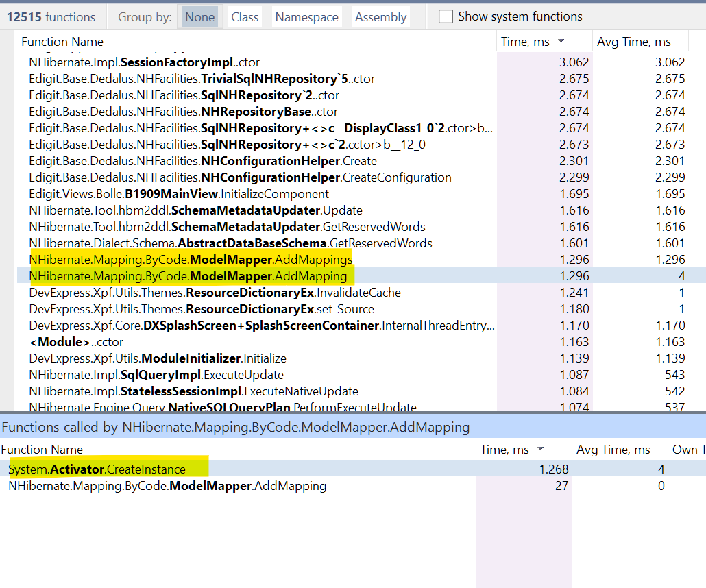Group functions by Class
Viewport: 706px width, 588px height.
245,17
